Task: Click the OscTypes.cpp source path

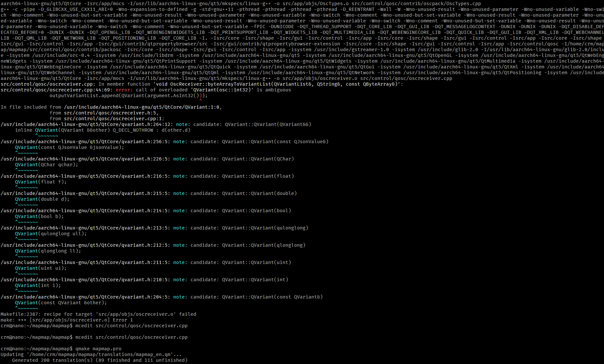Action: (416, 4)
